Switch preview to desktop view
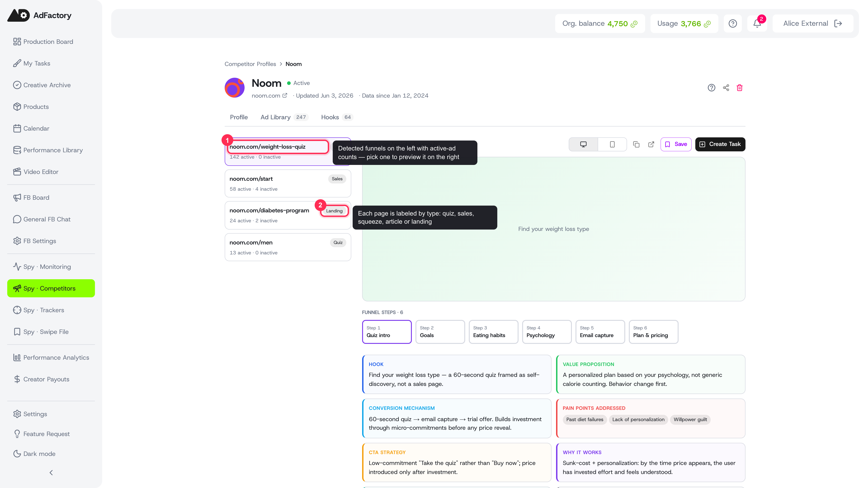 583,145
